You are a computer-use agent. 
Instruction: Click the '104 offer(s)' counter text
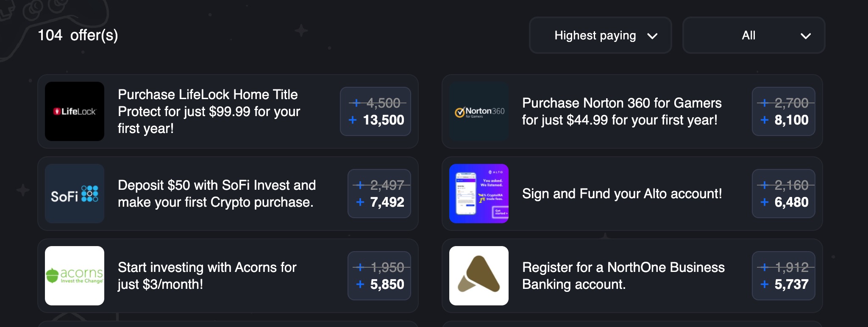pyautogui.click(x=78, y=36)
